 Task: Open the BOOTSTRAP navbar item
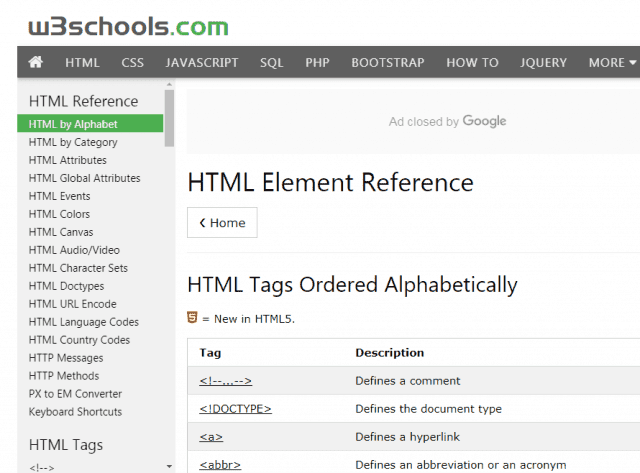[388, 62]
